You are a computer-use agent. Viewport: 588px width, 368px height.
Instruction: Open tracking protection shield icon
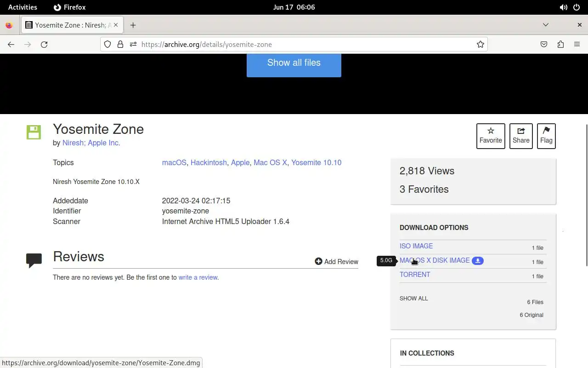pos(107,44)
